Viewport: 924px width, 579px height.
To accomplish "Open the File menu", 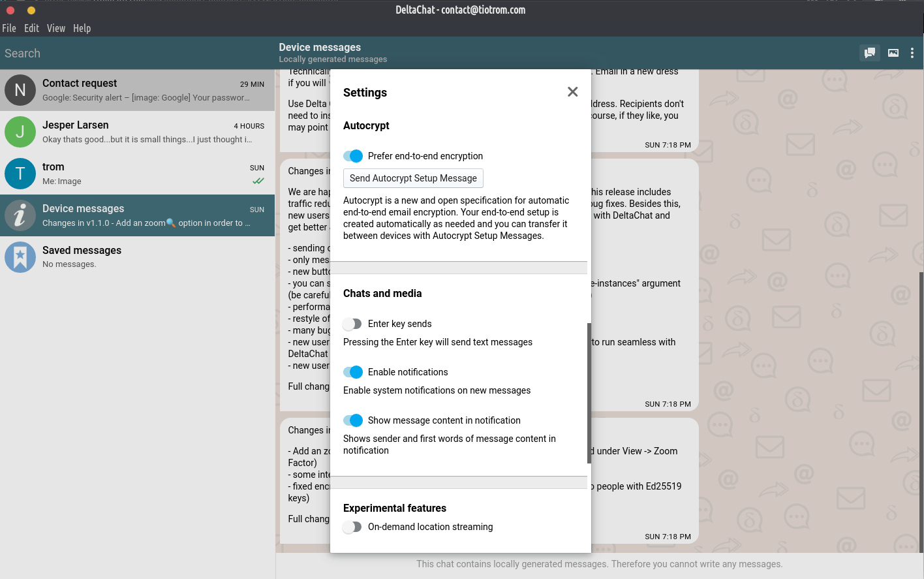I will pos(9,28).
